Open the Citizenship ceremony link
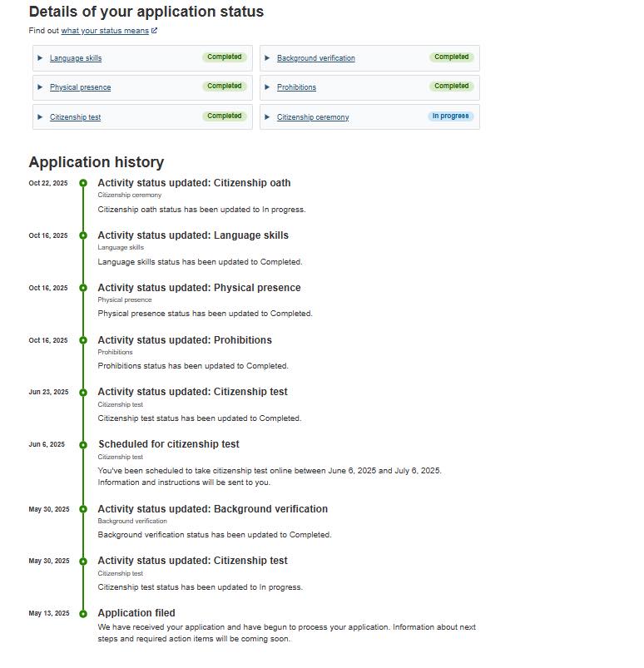Viewport: 644px width, 668px height. tap(313, 117)
